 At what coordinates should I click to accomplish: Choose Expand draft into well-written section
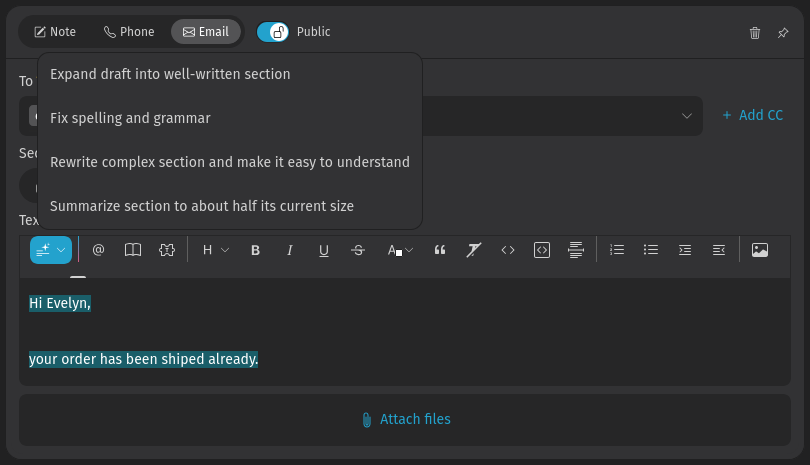(x=230, y=74)
